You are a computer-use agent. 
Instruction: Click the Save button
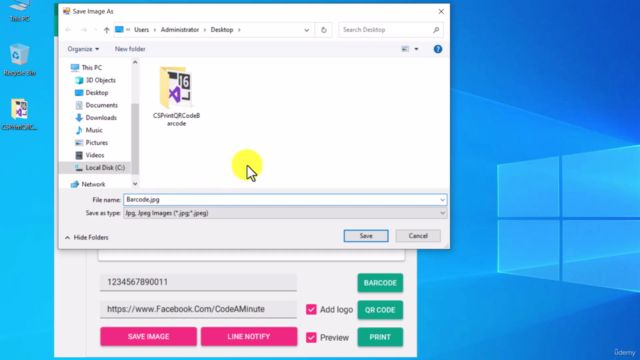[366, 236]
